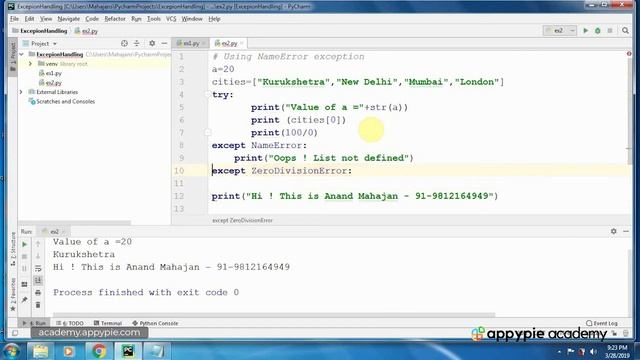Viewport: 640px width, 360px height.
Task: Click the fold end marker on line 7
Action: click(207, 132)
